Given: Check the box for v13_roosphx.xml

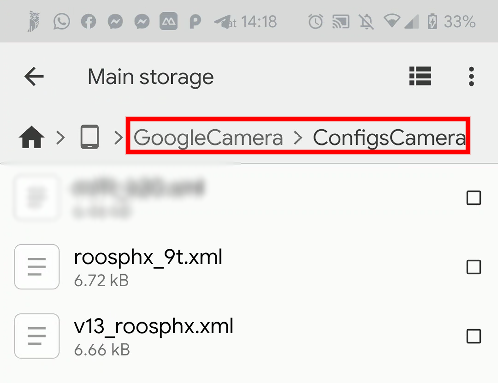Looking at the screenshot, I should (x=474, y=336).
